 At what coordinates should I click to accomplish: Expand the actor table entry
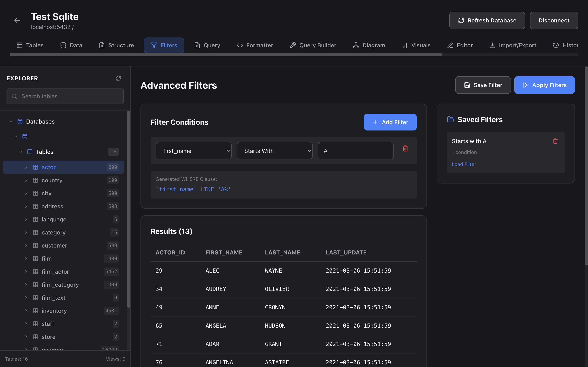point(26,167)
